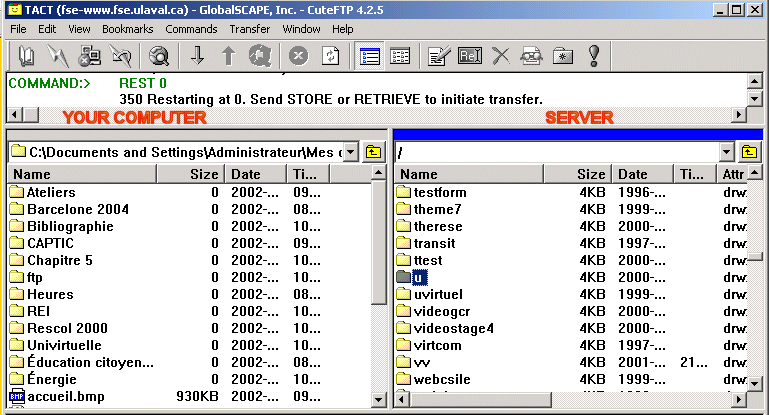The width and height of the screenshot is (769, 415).
Task: Click the New folder toolbar icon
Action: [563, 56]
